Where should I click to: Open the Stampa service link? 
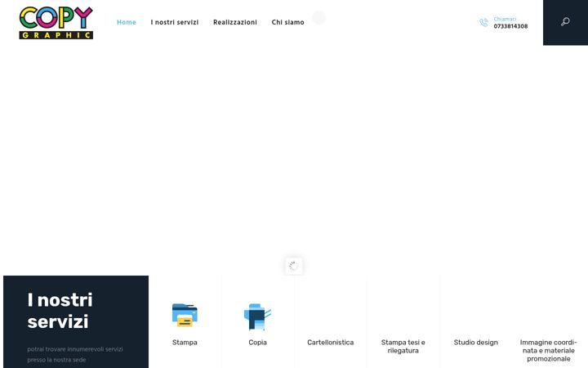185,343
